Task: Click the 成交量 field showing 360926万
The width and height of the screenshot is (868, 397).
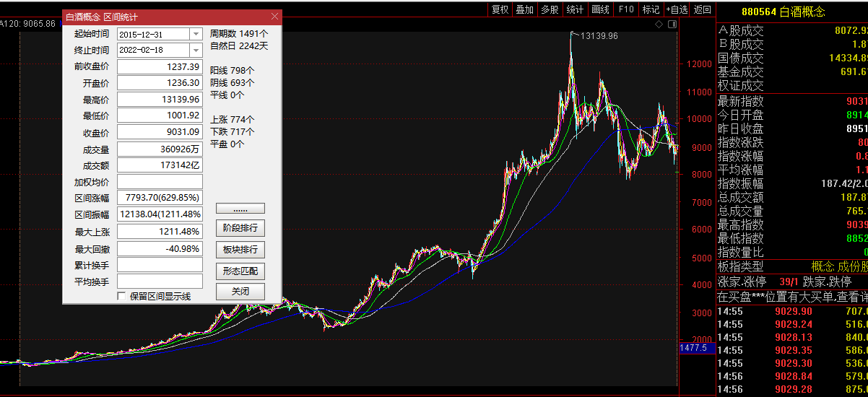Action: point(160,149)
